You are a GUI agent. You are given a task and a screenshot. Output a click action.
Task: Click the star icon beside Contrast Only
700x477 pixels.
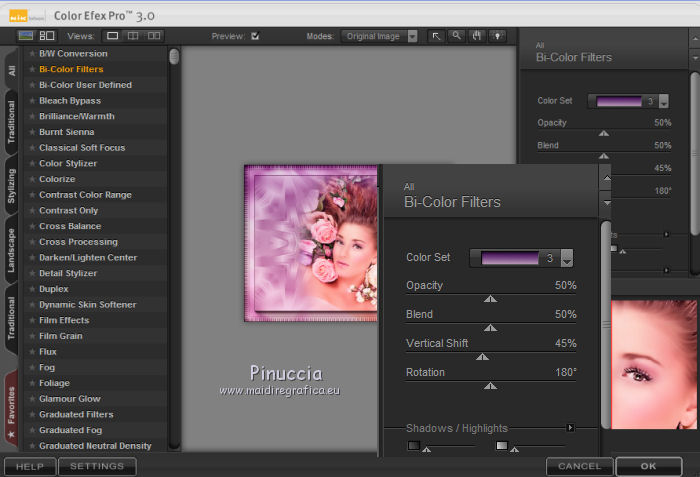click(x=32, y=210)
